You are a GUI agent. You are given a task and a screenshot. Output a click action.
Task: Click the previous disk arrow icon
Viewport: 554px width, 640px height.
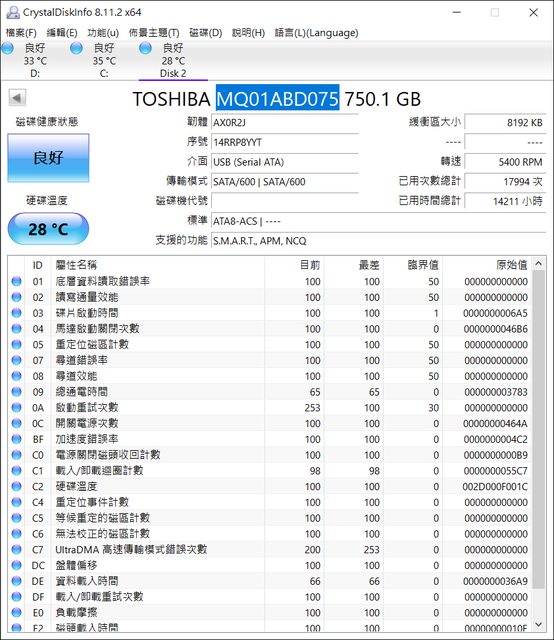(17, 98)
